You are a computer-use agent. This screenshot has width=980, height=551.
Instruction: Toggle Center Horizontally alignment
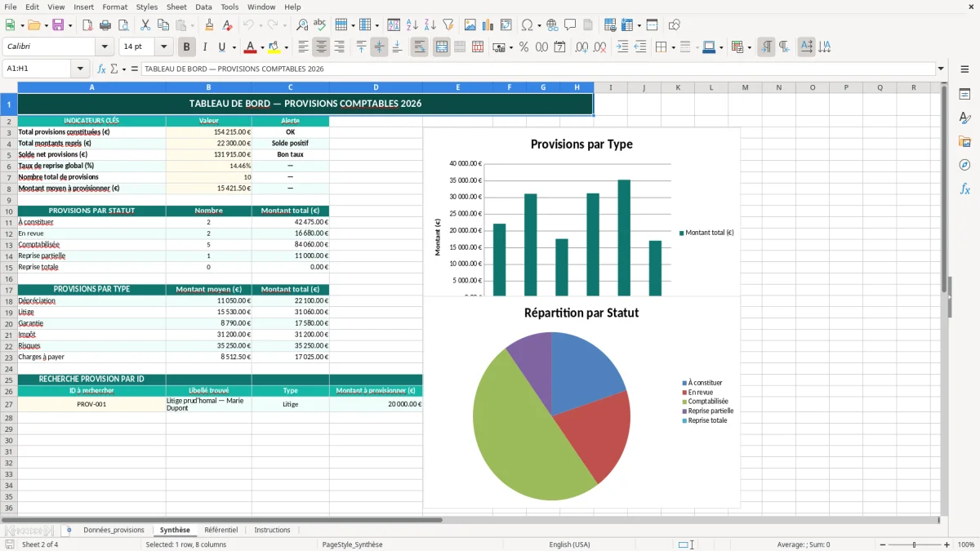pyautogui.click(x=321, y=47)
